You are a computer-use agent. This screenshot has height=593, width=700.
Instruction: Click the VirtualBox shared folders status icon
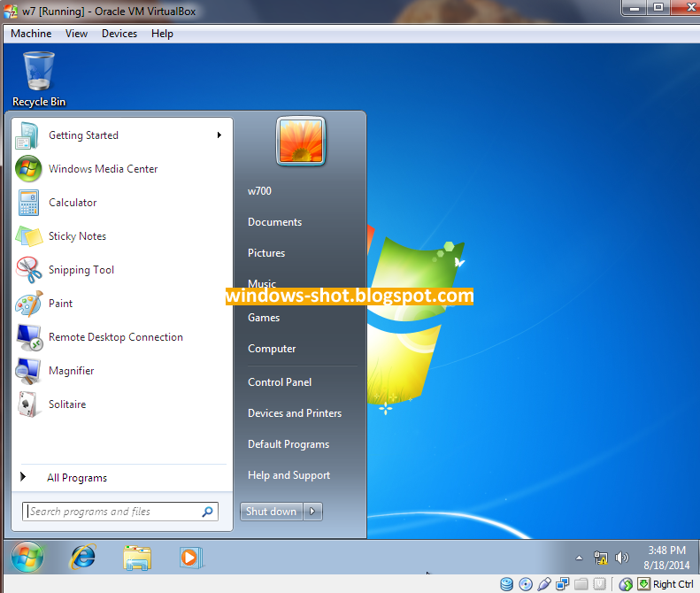pyautogui.click(x=581, y=583)
